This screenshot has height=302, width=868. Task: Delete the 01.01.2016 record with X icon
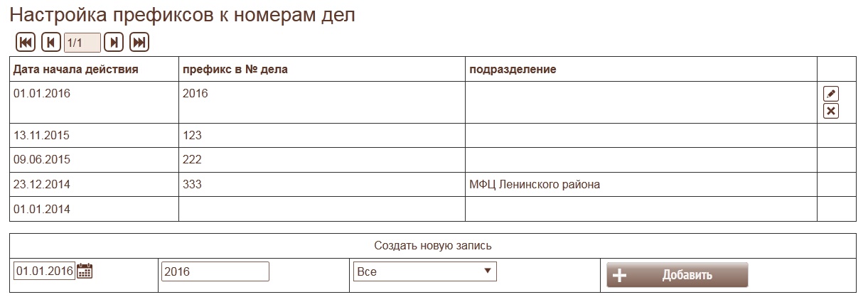click(x=830, y=111)
